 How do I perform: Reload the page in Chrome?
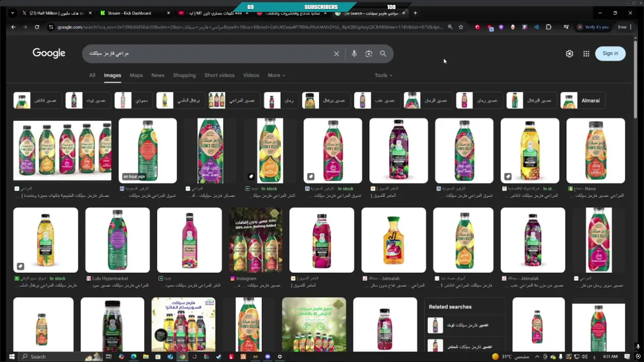(37, 27)
